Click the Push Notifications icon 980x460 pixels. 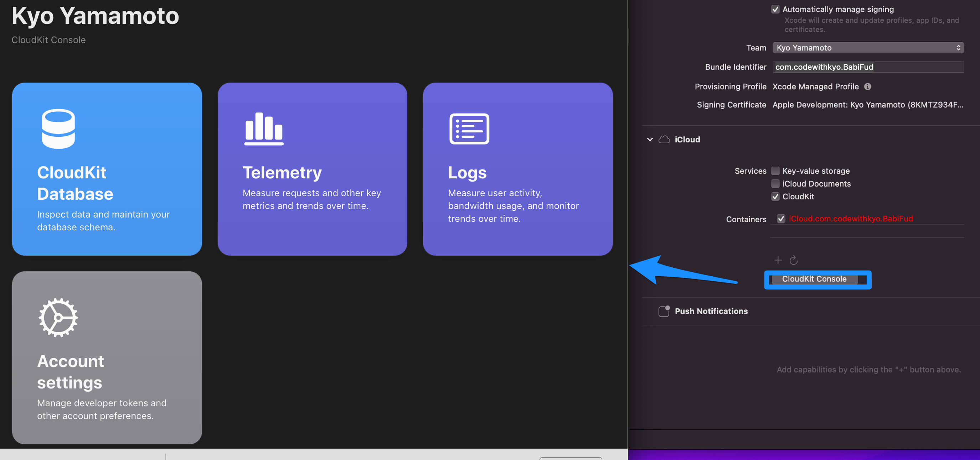[x=664, y=311]
